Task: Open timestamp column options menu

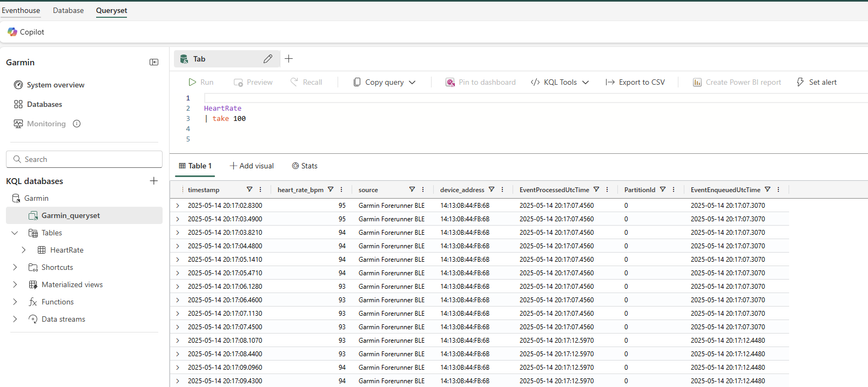Action: click(260, 189)
